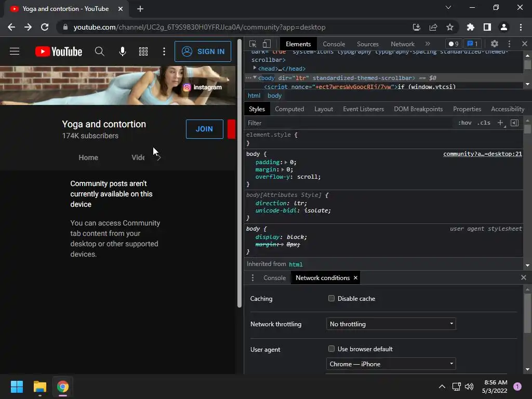Toggle DevTools device toolbar icon
532x399 pixels.
[x=267, y=44]
